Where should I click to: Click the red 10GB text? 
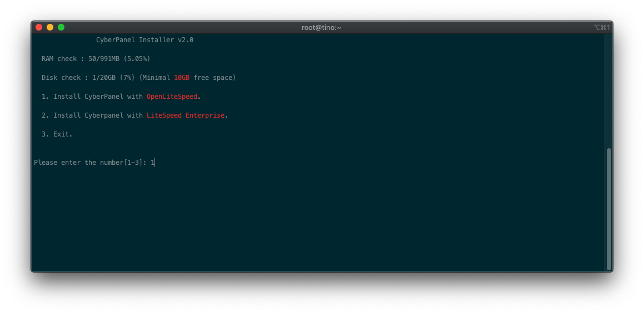[182, 78]
